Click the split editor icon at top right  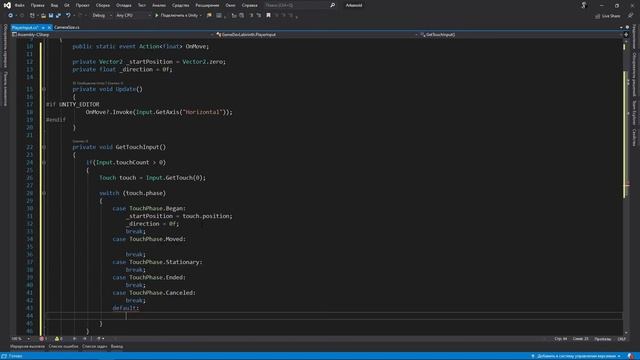(626, 35)
